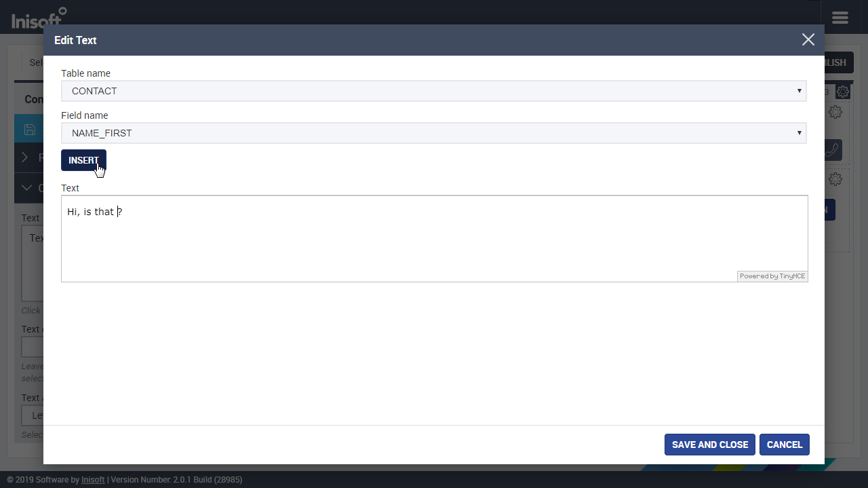Viewport: 868px width, 488px height.
Task: Click SAVE AND CLOSE button
Action: click(x=709, y=445)
